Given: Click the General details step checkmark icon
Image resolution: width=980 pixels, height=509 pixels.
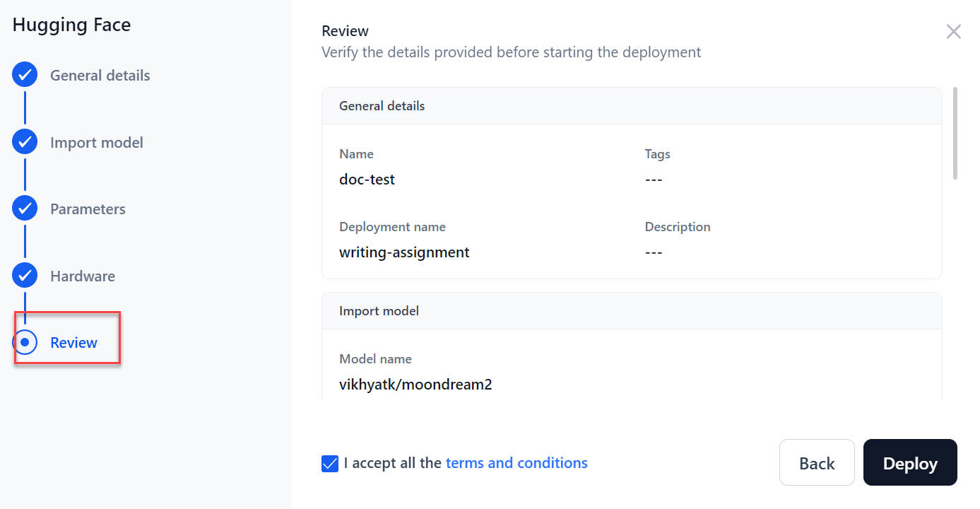Looking at the screenshot, I should (25, 75).
